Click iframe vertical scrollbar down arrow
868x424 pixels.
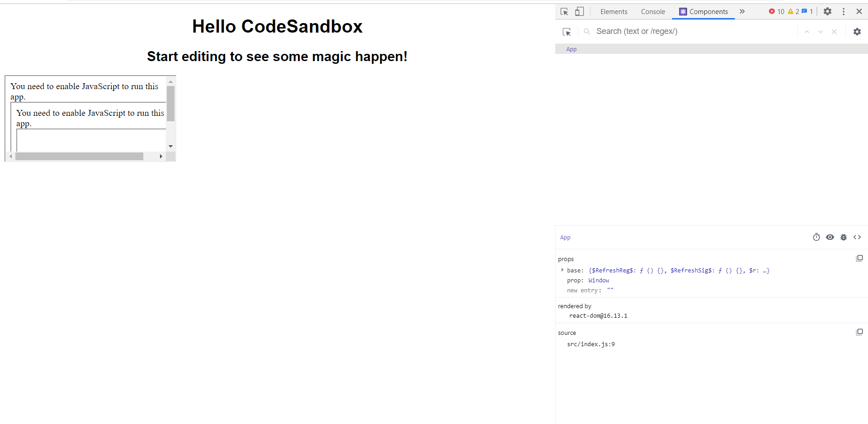[x=170, y=146]
